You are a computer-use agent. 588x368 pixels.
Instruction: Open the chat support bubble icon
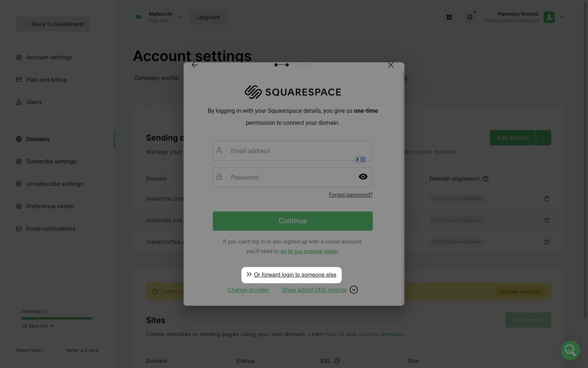pos(570,350)
